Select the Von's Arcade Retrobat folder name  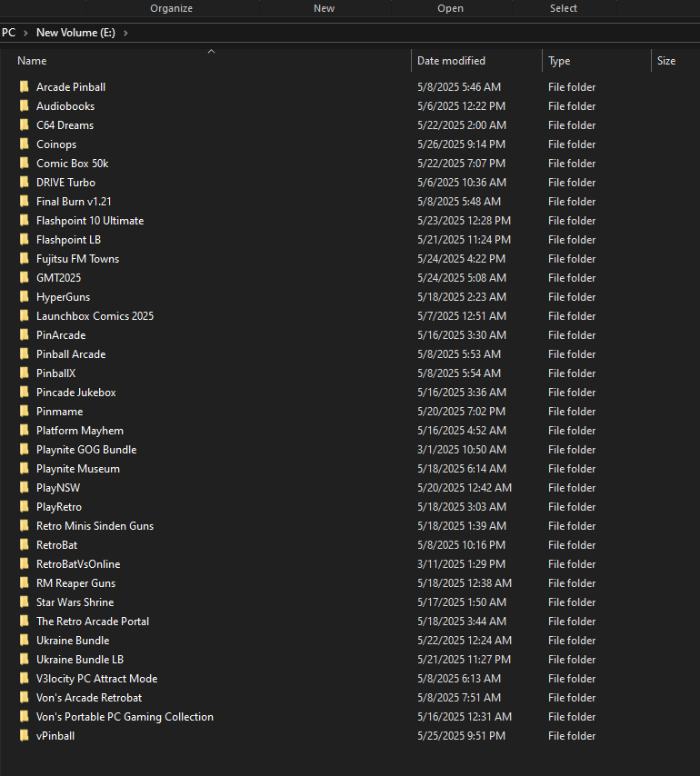click(x=89, y=698)
